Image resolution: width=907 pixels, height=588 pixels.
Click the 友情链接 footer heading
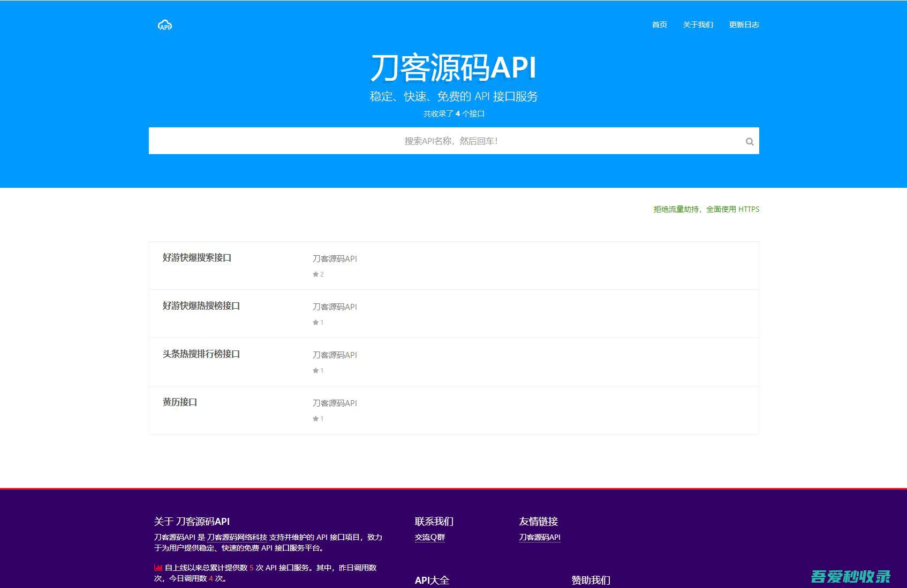[x=539, y=521]
